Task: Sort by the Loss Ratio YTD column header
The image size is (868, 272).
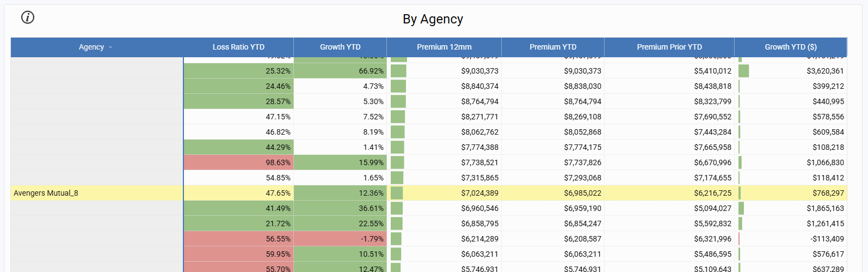Action: (x=238, y=47)
